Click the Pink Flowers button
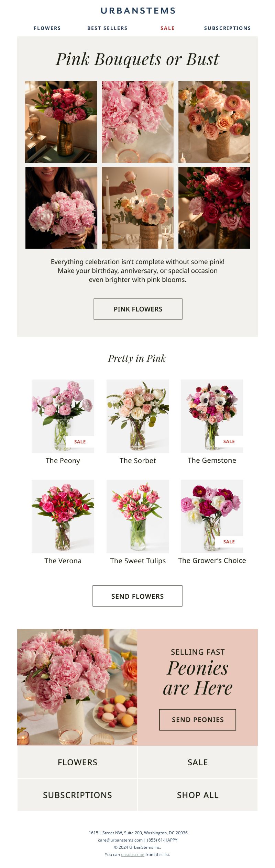The height and width of the screenshot is (868, 275). click(138, 309)
